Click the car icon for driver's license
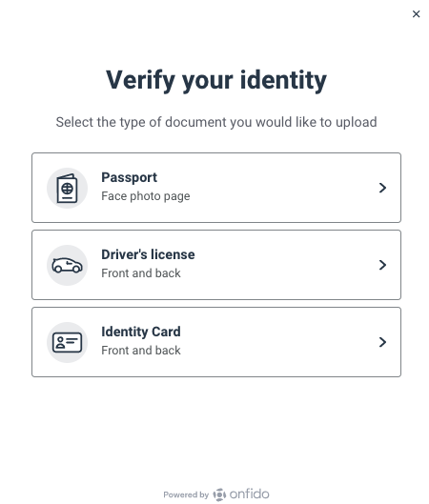429x504 pixels. (x=68, y=265)
